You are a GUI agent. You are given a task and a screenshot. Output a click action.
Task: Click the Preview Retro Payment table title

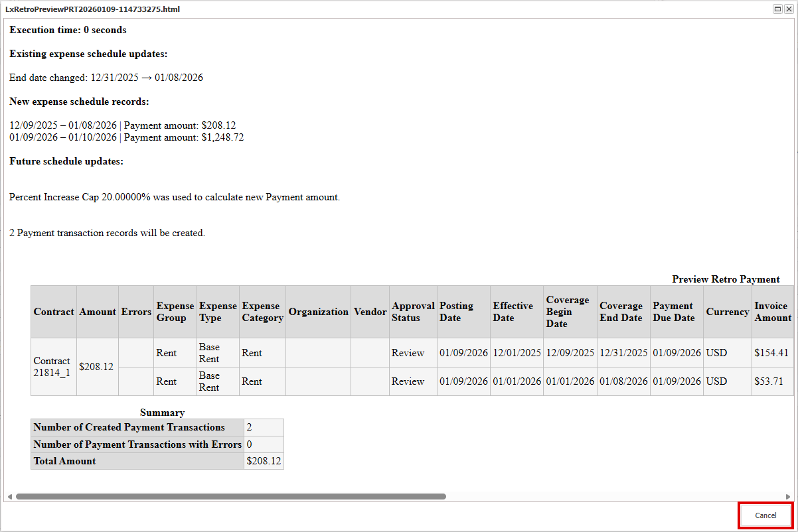726,279
